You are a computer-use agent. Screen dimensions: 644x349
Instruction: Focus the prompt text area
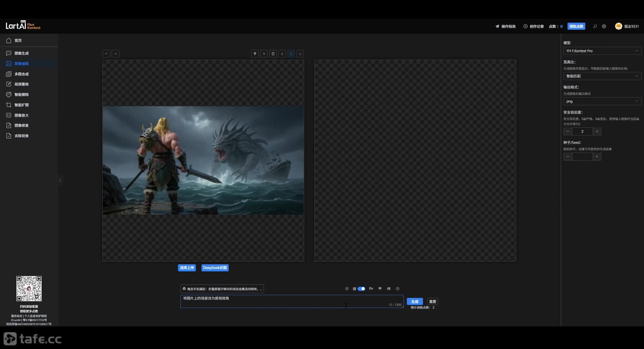pyautogui.click(x=292, y=301)
